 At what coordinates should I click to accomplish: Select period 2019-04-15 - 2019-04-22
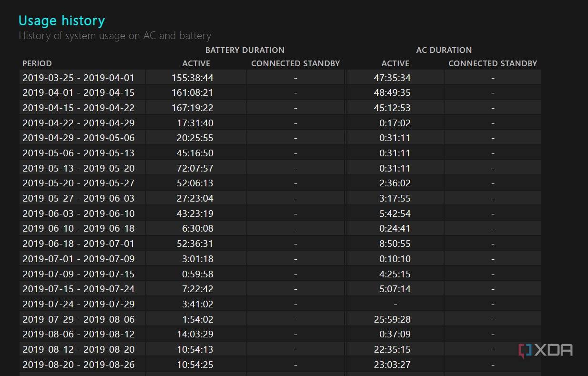tap(79, 108)
